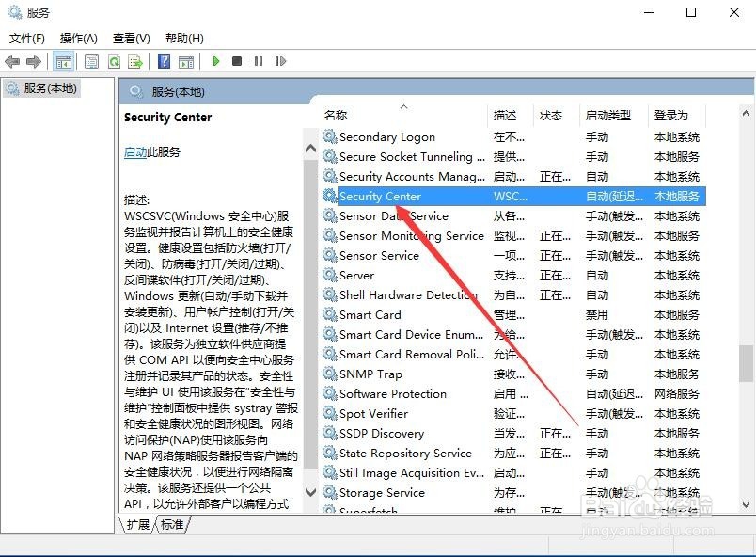Select the Secure Socket Tunneling service row
This screenshot has width=756, height=557.
pyautogui.click(x=513, y=156)
